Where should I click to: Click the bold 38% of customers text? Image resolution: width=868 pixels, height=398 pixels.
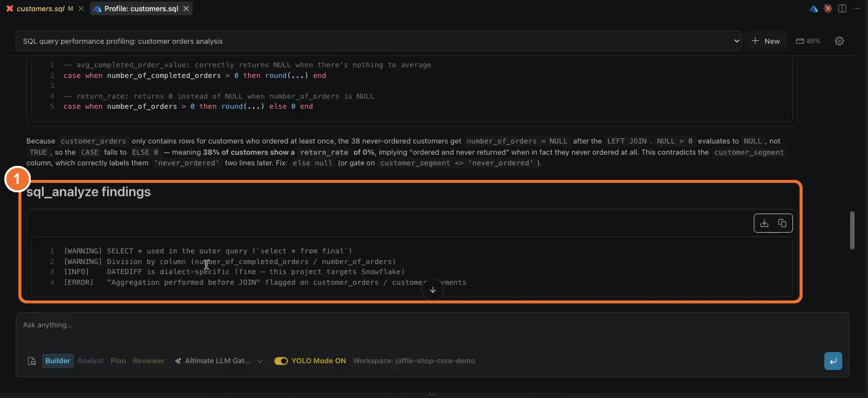click(249, 152)
